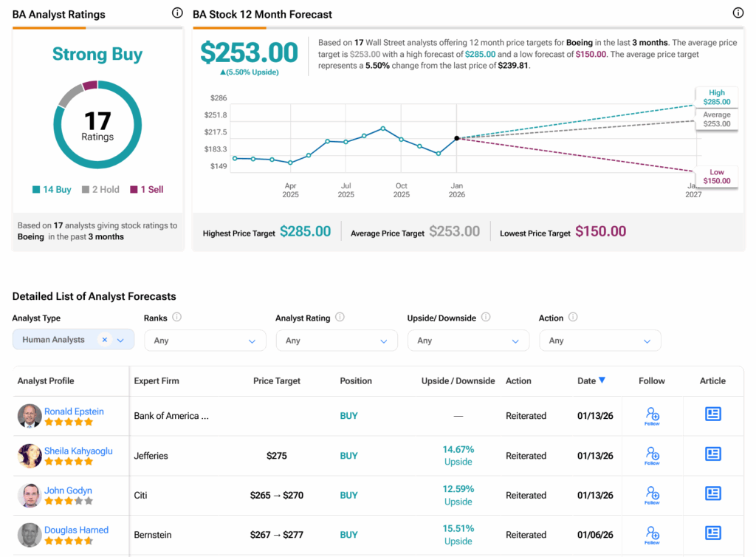The width and height of the screenshot is (756, 557).
Task: Expand the Analyst Rating dropdown
Action: (x=336, y=341)
